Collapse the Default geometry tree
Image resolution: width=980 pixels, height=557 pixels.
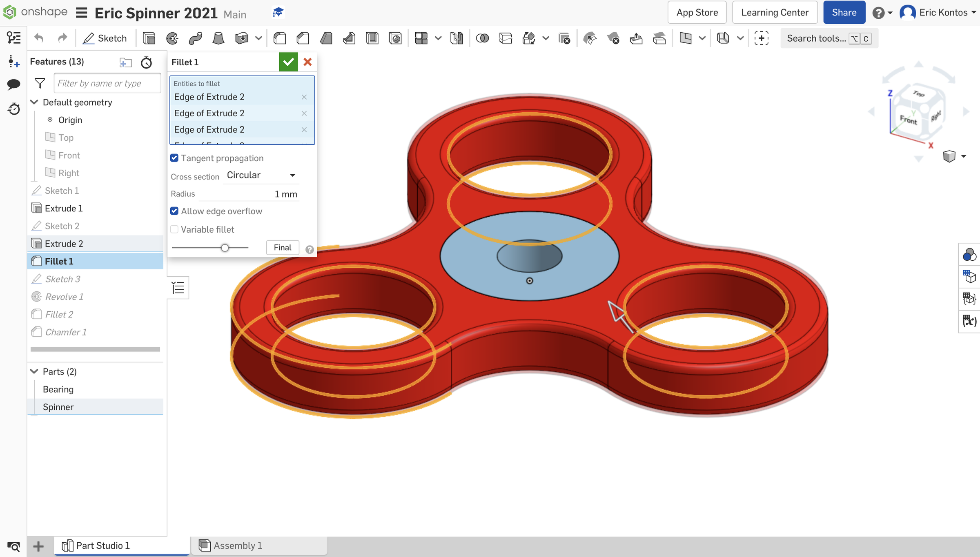[34, 102]
